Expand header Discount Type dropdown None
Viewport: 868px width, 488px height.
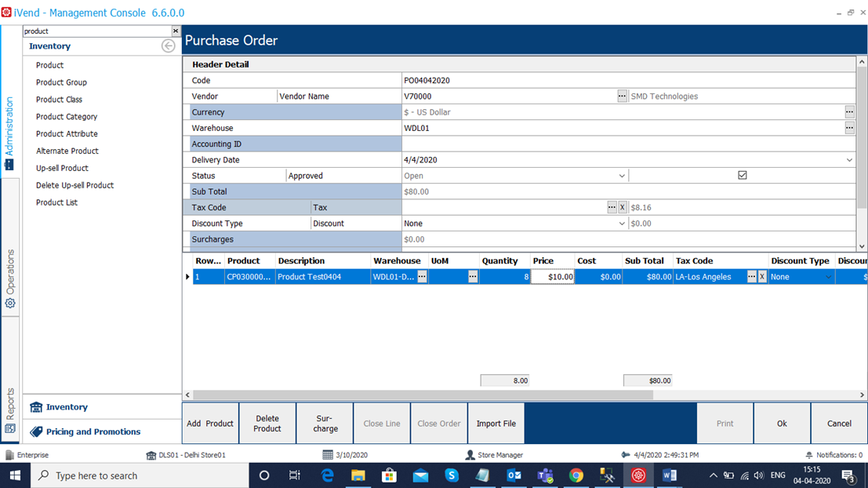click(x=622, y=224)
